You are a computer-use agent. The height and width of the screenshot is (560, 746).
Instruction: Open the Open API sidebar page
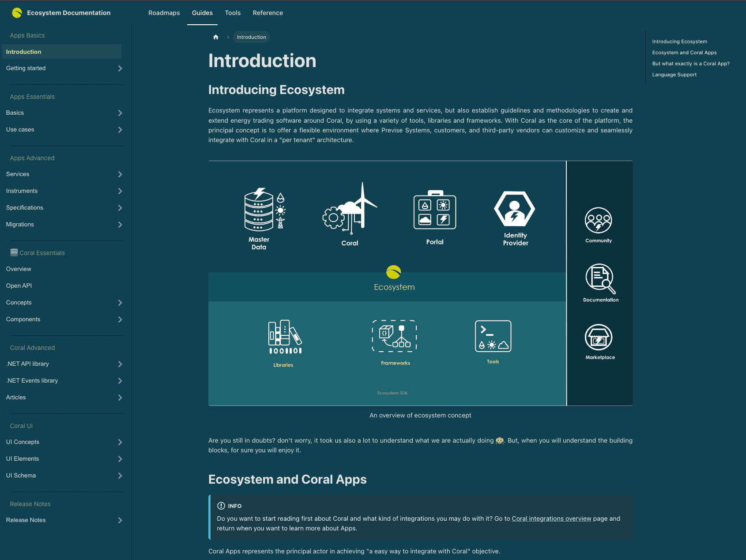[x=19, y=286]
